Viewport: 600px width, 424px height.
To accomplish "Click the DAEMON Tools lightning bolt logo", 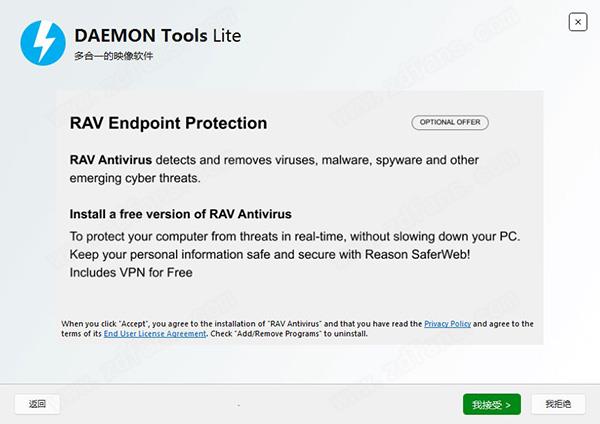I will pyautogui.click(x=43, y=43).
